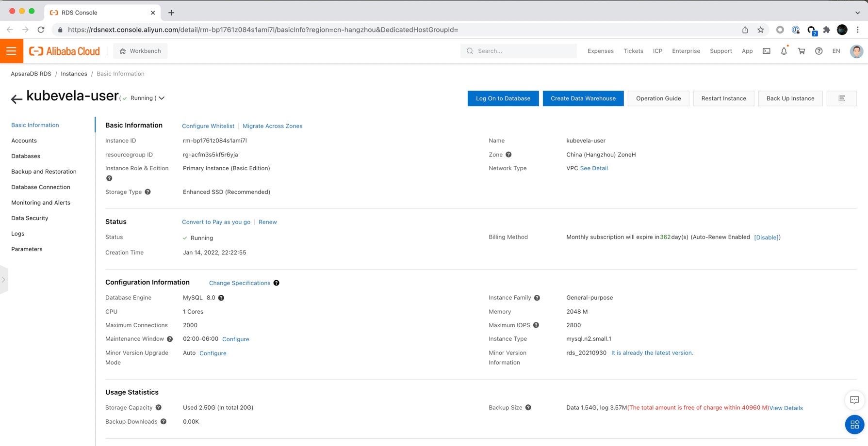
Task: Click the back arrow beside kubevela-user
Action: (16, 99)
